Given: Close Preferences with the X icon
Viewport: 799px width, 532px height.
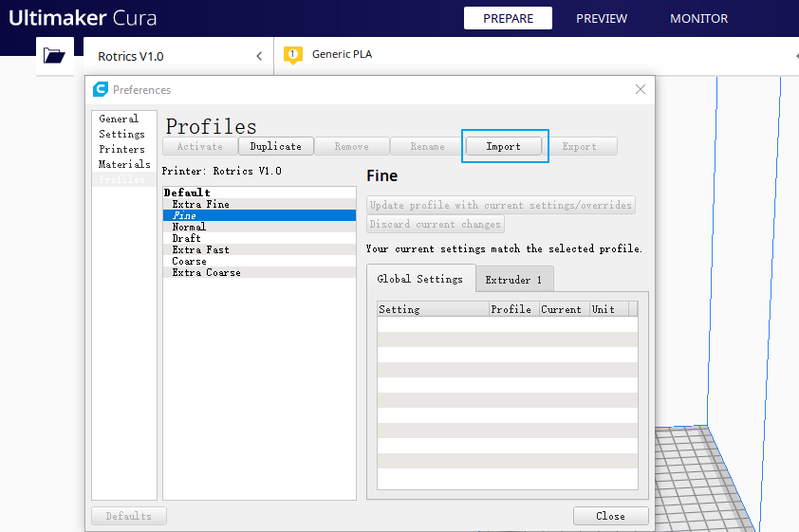Looking at the screenshot, I should (x=641, y=89).
